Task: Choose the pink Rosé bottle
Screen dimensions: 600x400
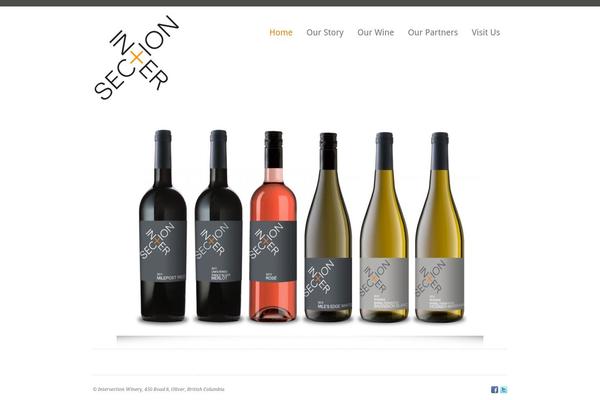Action: click(273, 226)
